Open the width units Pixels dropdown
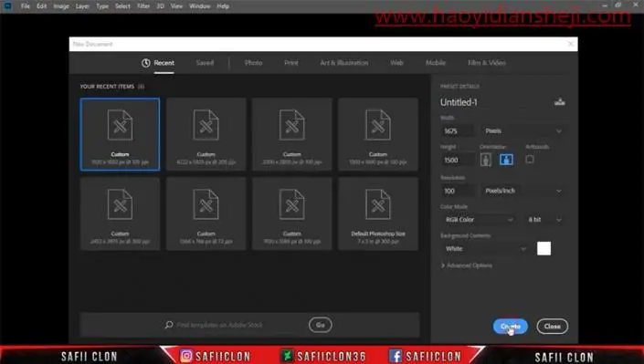This screenshot has width=644, height=364. (x=523, y=130)
